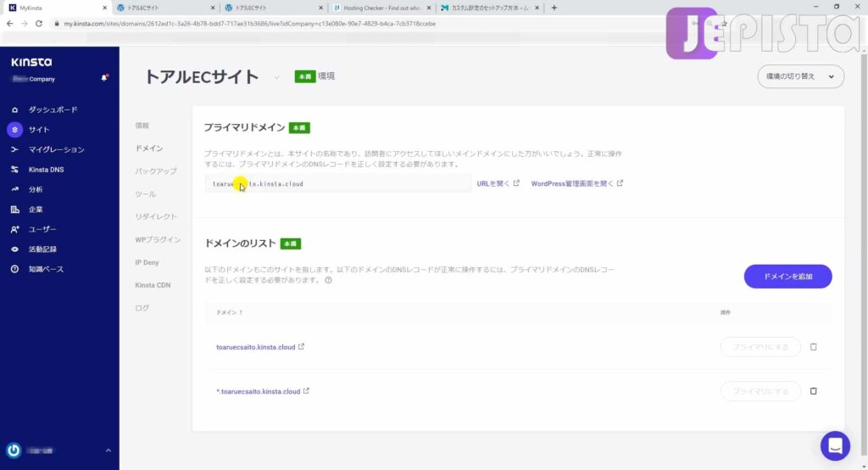Viewport: 868px width, 470px height.
Task: Click the Kinsta DNS icon
Action: (15, 170)
